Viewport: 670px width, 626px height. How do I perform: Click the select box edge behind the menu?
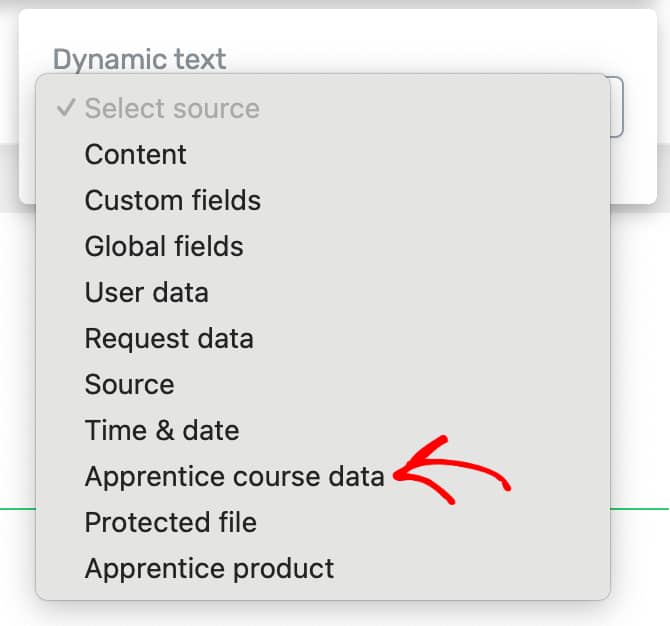[617, 107]
